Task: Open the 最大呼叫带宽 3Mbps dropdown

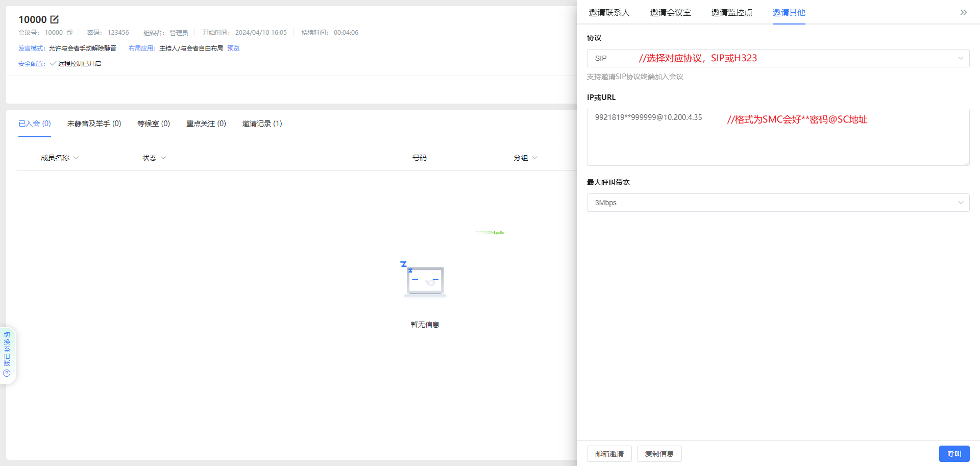Action: click(778, 203)
